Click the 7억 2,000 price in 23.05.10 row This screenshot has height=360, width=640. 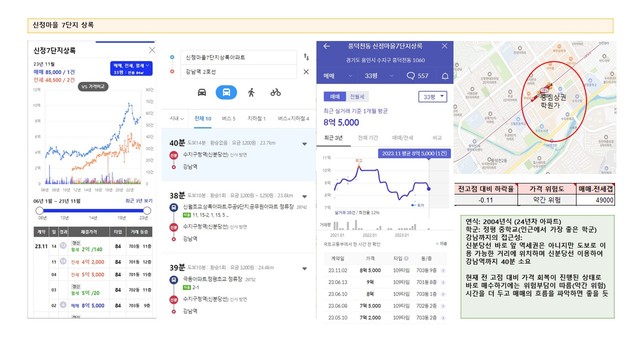(x=370, y=318)
